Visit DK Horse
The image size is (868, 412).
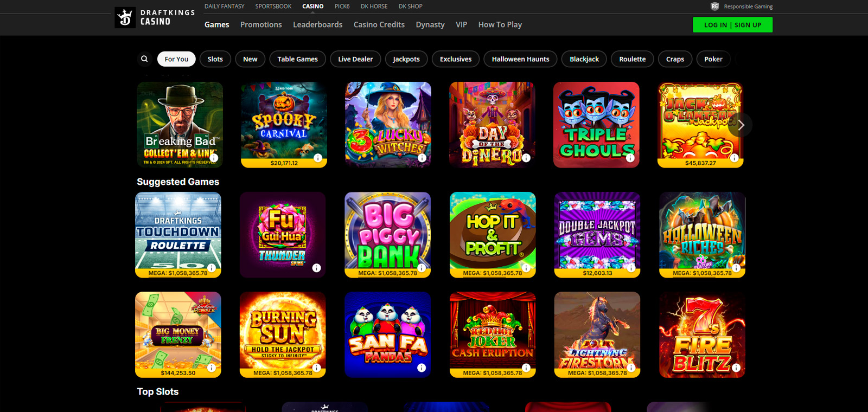pyautogui.click(x=374, y=7)
